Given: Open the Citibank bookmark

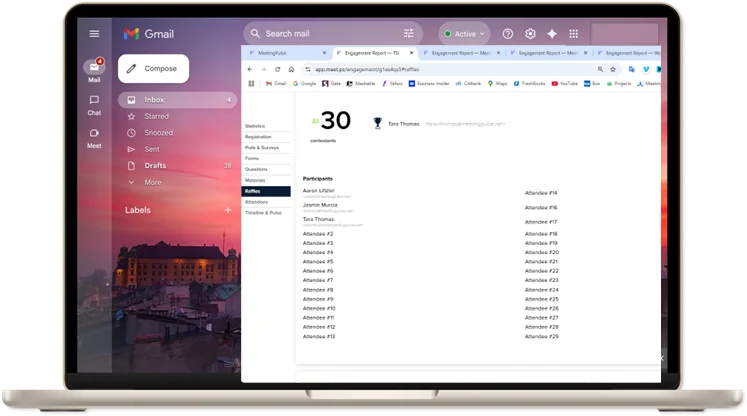Looking at the screenshot, I should click(x=468, y=83).
